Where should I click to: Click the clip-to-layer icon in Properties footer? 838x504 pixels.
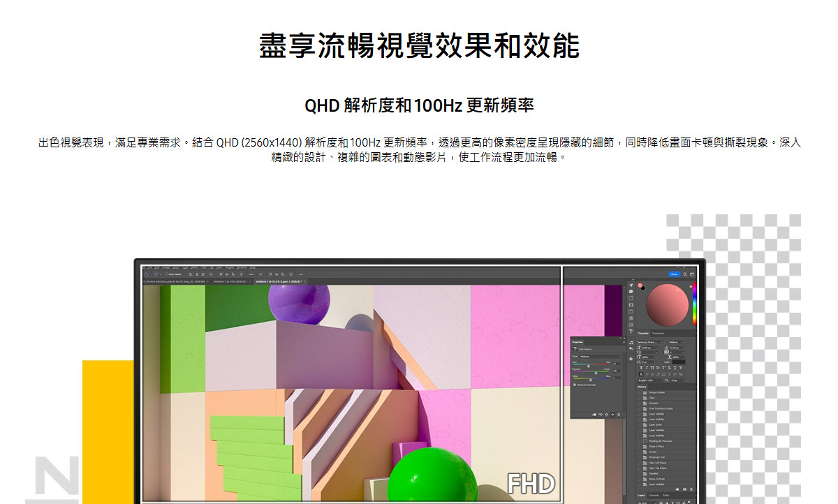(x=594, y=415)
